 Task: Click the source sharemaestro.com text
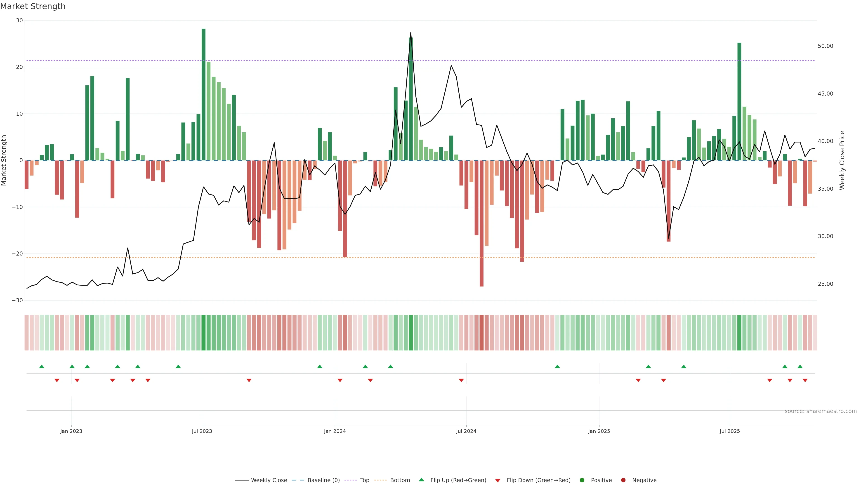(821, 411)
